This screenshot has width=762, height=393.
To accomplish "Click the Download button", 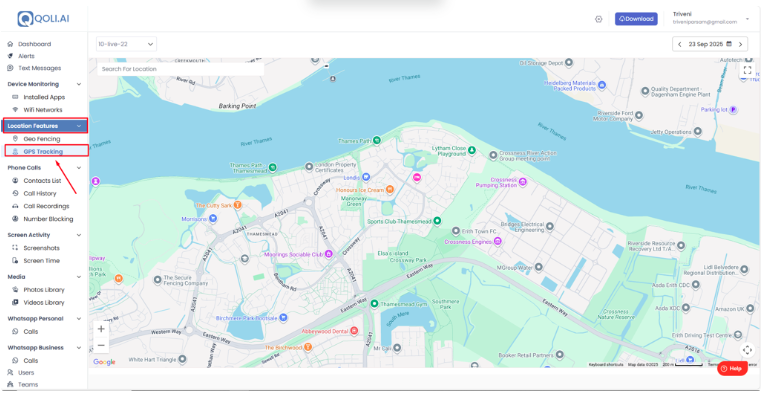I will pos(636,19).
